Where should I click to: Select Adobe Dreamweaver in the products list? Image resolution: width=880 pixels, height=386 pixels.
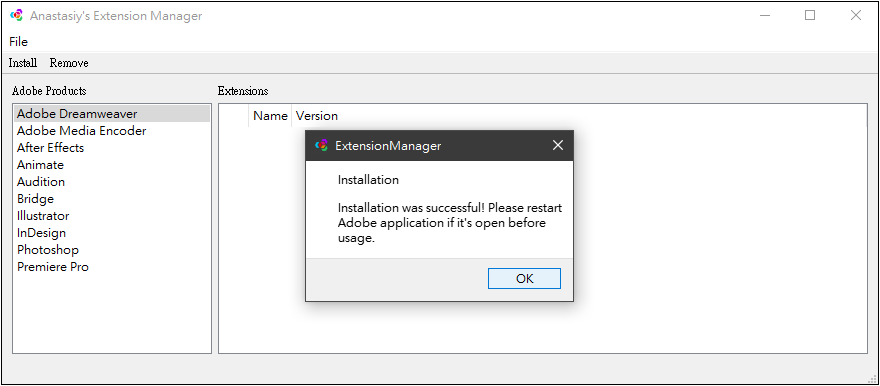point(112,114)
